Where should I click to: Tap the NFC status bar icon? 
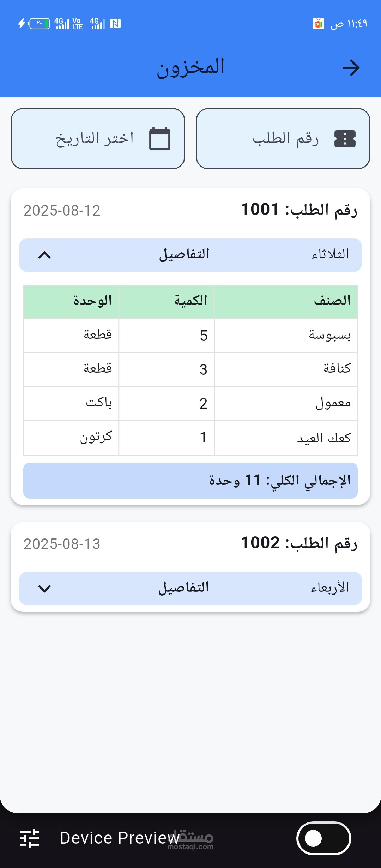point(115,24)
